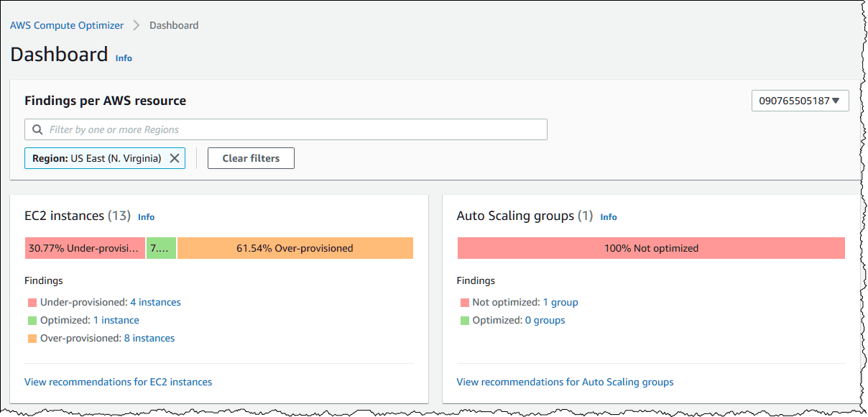The image size is (868, 417).
Task: Click the AWS Compute Optimizer breadcrumb link
Action: click(66, 25)
